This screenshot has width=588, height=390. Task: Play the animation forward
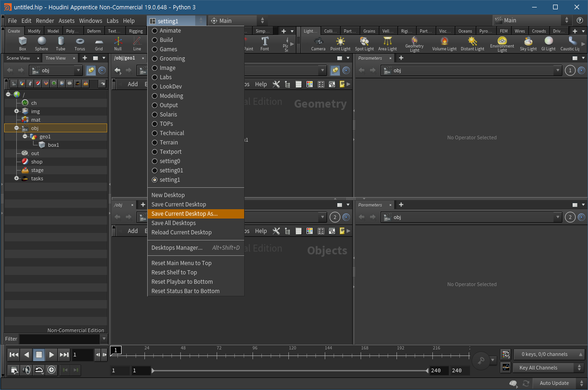tap(52, 355)
